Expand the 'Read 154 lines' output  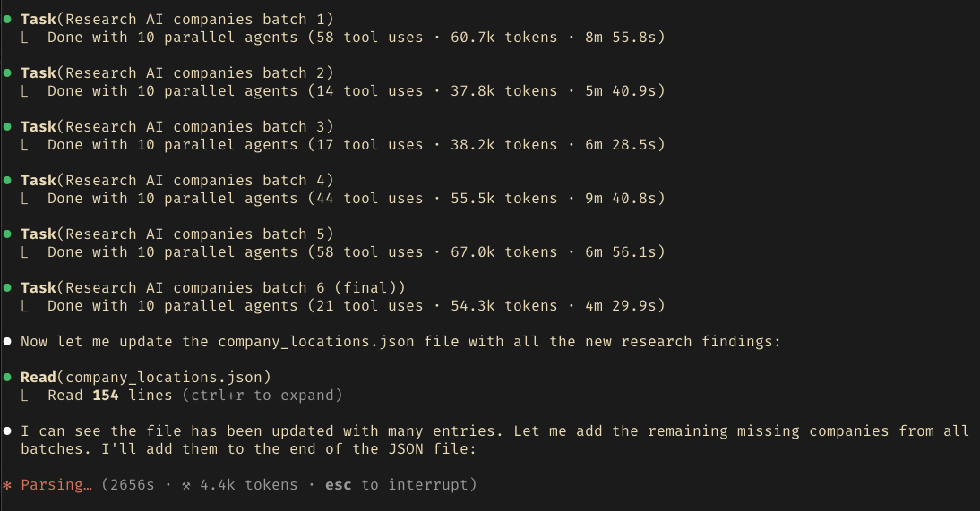pos(195,396)
